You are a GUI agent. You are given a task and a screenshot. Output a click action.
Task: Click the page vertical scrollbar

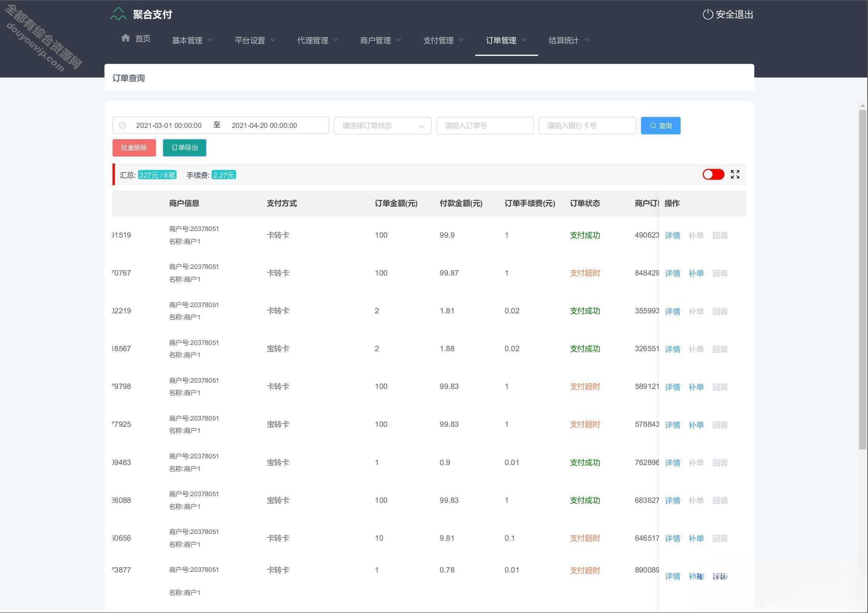point(862,280)
